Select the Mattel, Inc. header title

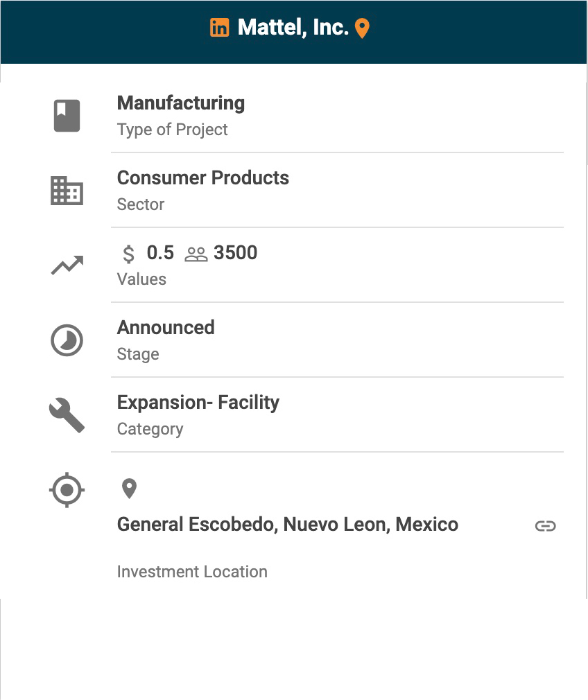point(293,28)
